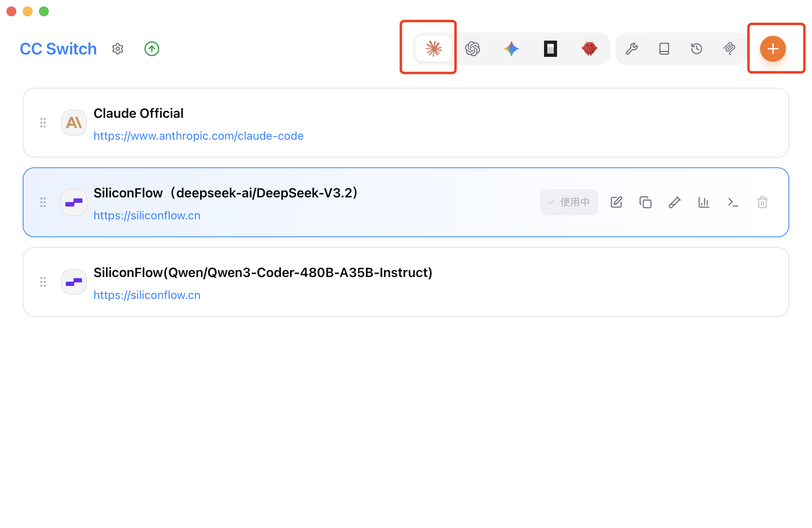Edit the DeepSeek-V3.2 provider
This screenshot has height=528, width=812.
616,202
